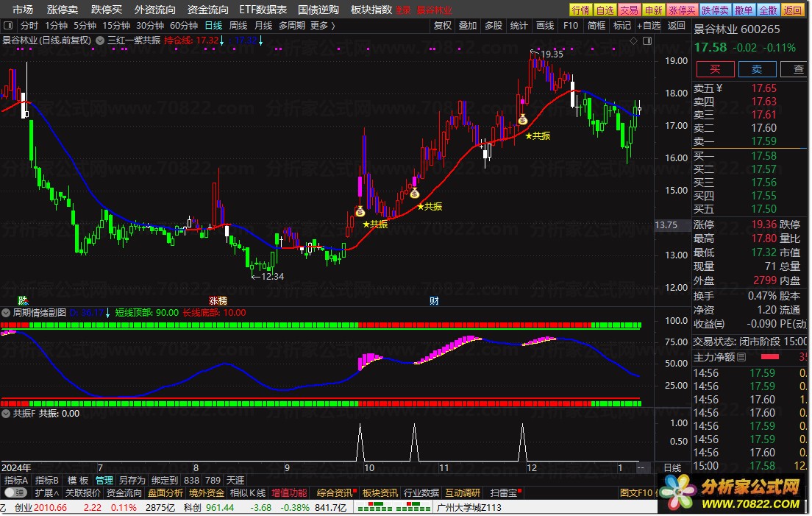Image resolution: width=812 pixels, height=516 pixels.
Task: Switch to 5分钟 period
Action: (x=85, y=25)
